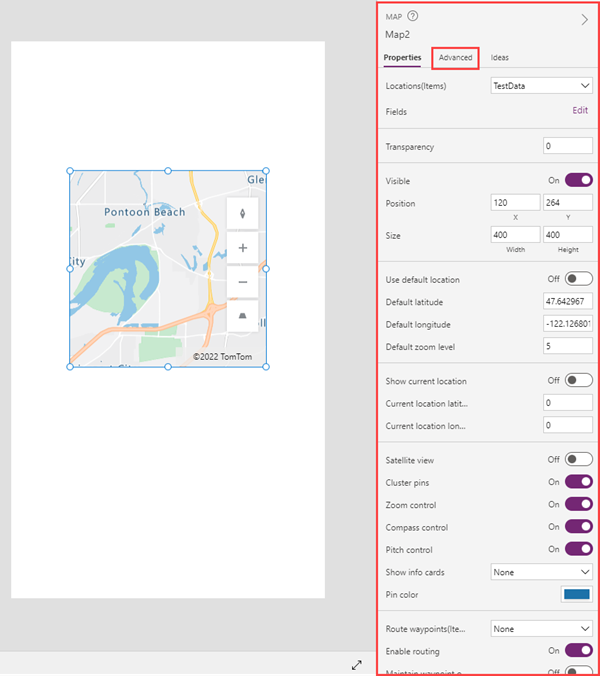Click the top-left resize handle of the map

coord(70,171)
